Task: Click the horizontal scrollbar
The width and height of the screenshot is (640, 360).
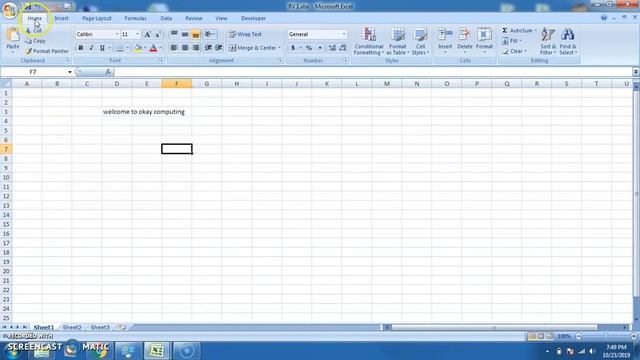Action: pos(494,327)
